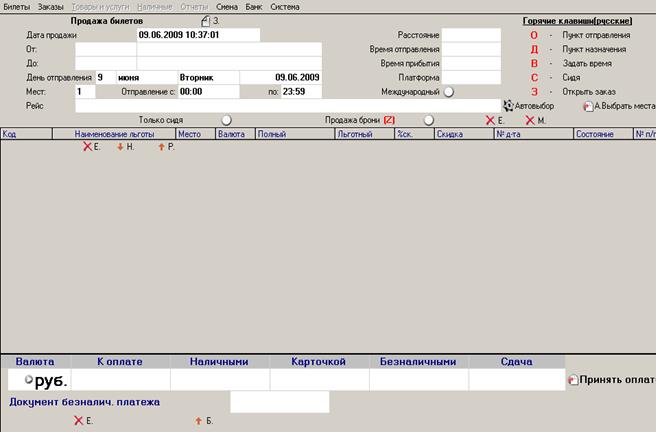Open the Заказы menu
Viewport: 656px width, 432px height.
[50, 7]
